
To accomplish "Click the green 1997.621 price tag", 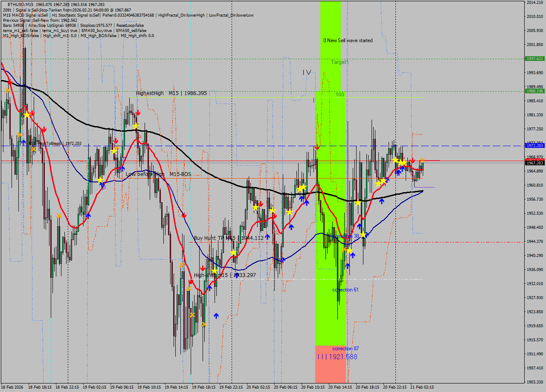I will (534, 59).
